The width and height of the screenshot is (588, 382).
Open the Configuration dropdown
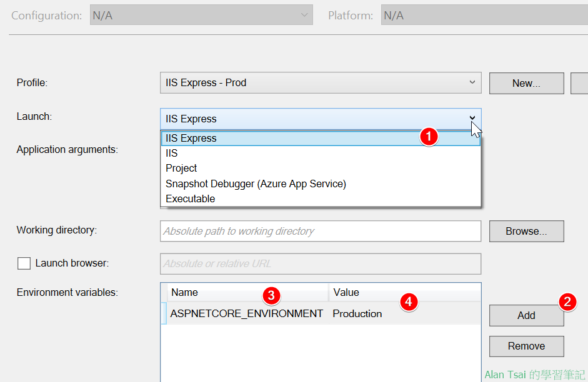(201, 15)
